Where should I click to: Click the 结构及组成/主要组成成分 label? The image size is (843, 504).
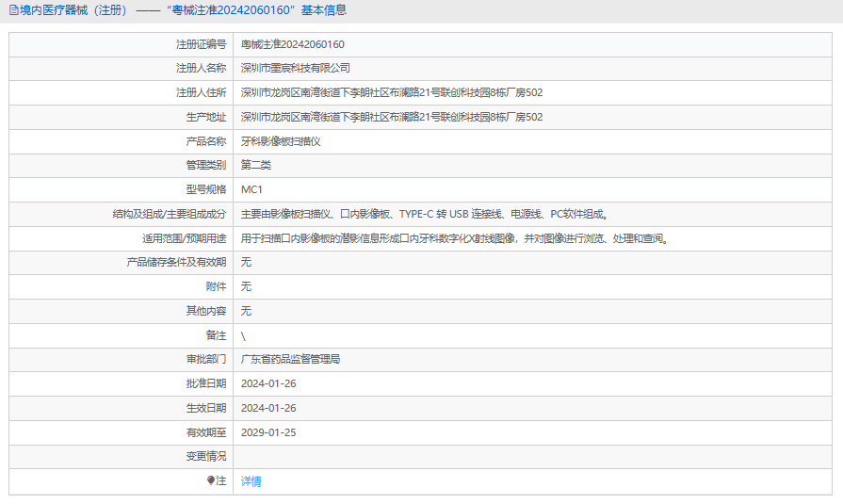[x=170, y=214]
